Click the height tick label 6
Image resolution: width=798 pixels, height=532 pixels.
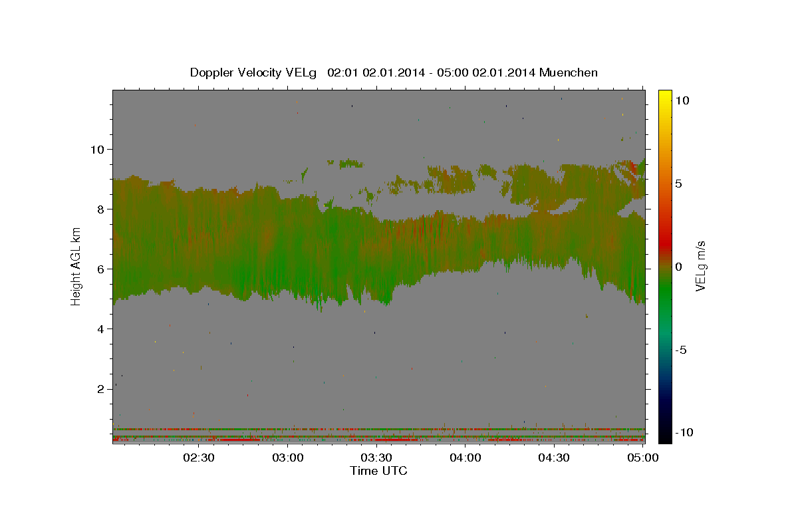(x=102, y=269)
